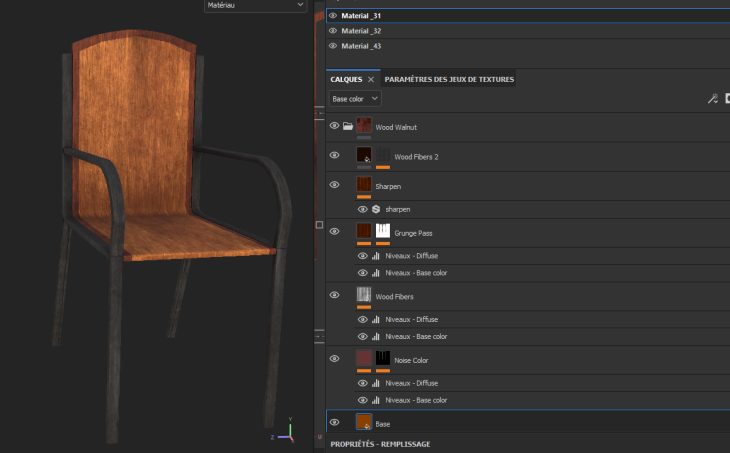Screen dimensions: 730x453
Task: Open the Matériau viewport mode dropdown
Action: tap(255, 6)
